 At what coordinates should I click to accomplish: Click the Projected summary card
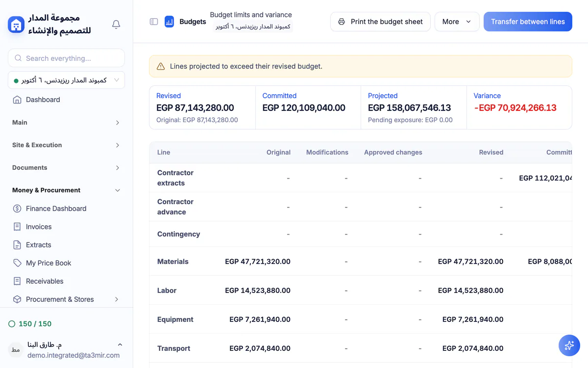(414, 107)
